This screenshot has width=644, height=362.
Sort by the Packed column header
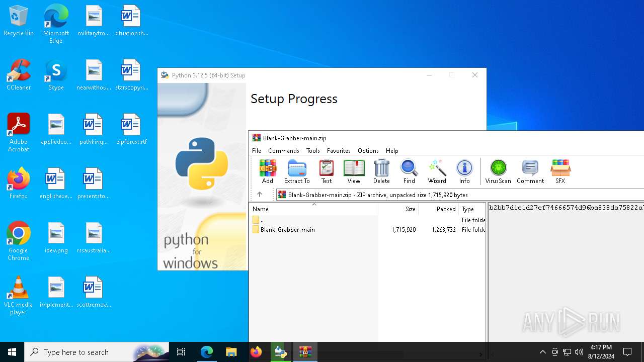coord(439,209)
